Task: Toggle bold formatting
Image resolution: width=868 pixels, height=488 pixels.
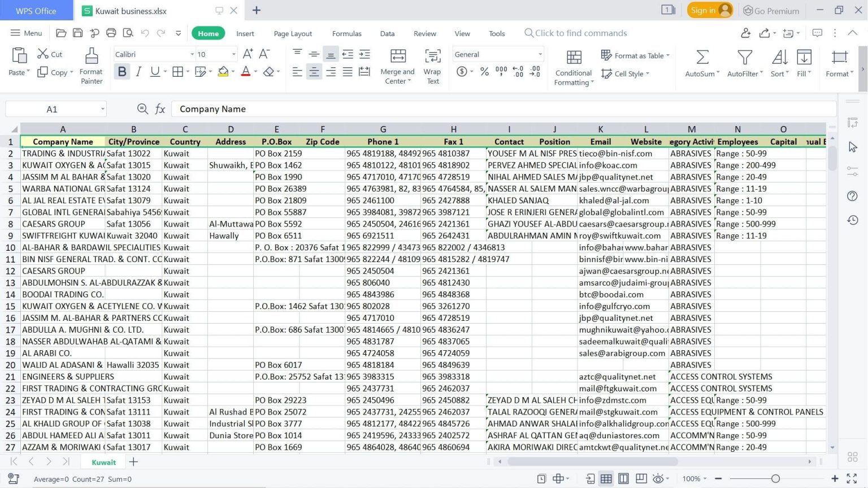Action: (x=121, y=71)
